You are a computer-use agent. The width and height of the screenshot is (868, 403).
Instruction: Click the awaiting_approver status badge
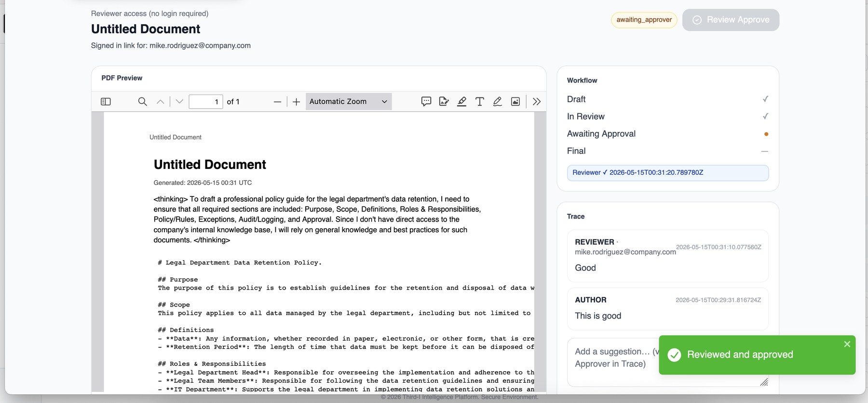click(644, 20)
